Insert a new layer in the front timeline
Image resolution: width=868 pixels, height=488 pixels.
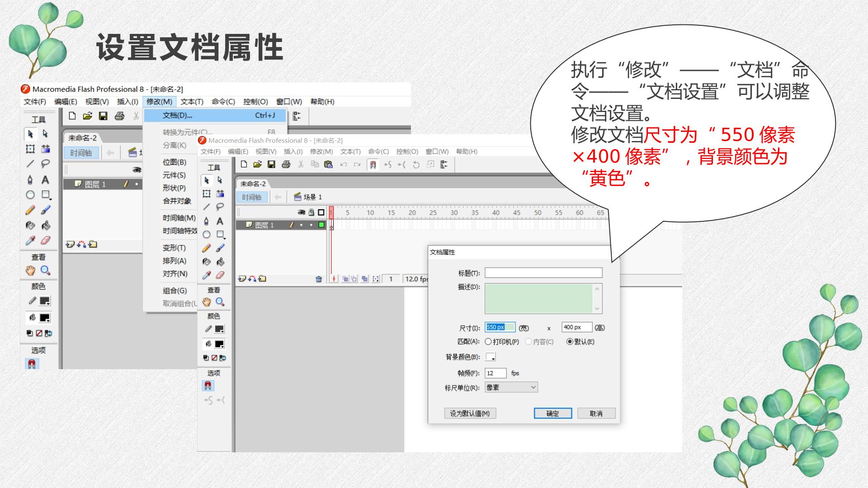point(242,279)
